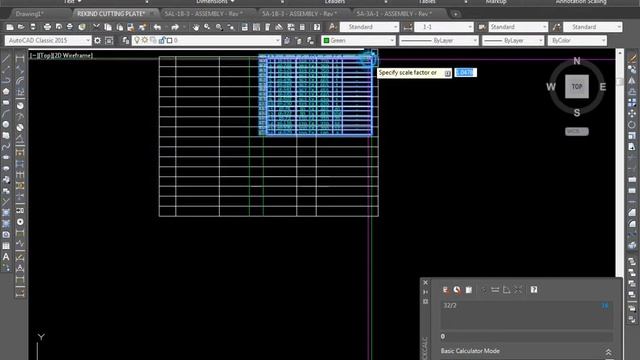The width and height of the screenshot is (640, 360).
Task: Open the AutoCAD Classic 2015 workspace dropdown
Action: [x=88, y=40]
